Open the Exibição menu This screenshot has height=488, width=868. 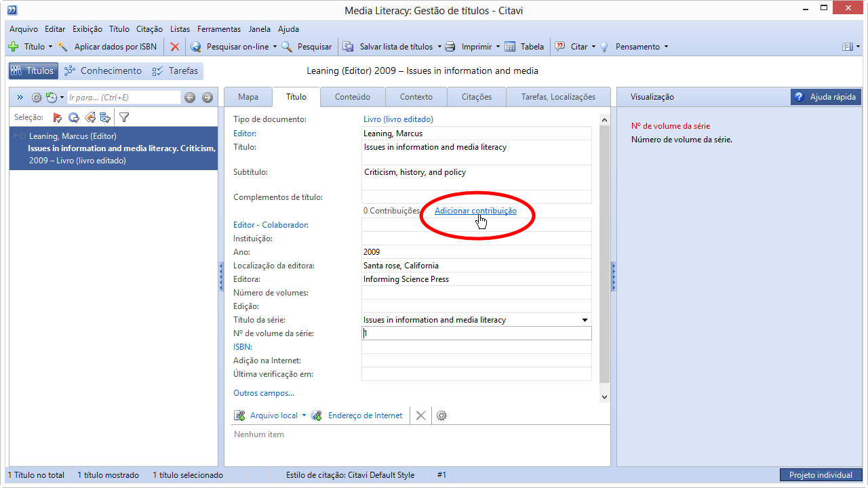click(87, 29)
